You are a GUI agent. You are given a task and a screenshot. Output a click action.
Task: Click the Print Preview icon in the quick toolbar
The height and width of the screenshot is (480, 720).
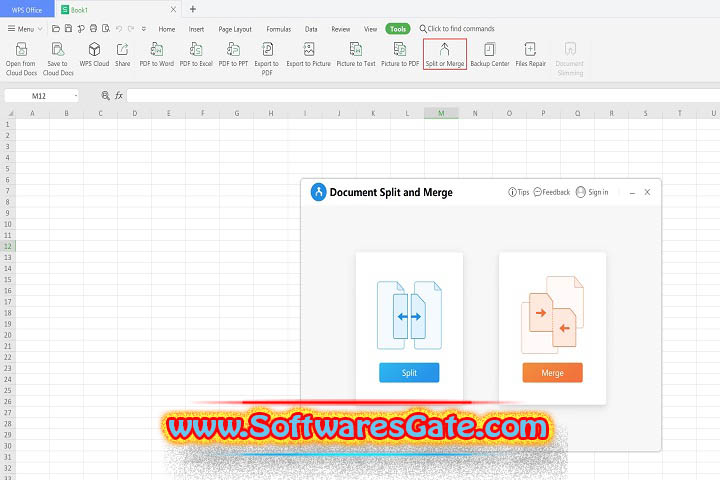106,28
